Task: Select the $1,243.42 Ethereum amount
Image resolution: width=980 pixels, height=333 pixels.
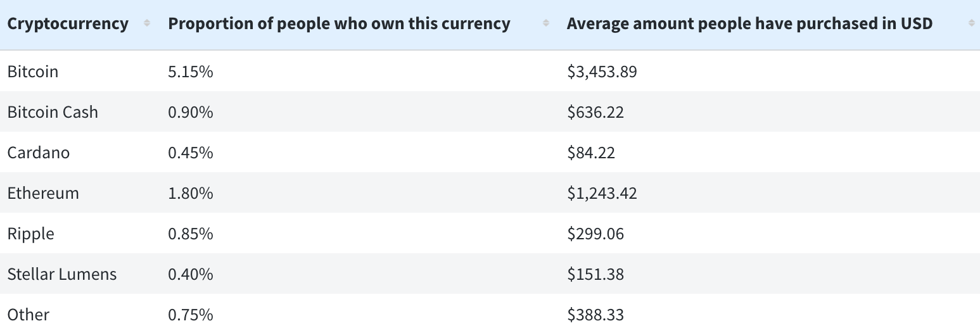Action: pyautogui.click(x=602, y=193)
